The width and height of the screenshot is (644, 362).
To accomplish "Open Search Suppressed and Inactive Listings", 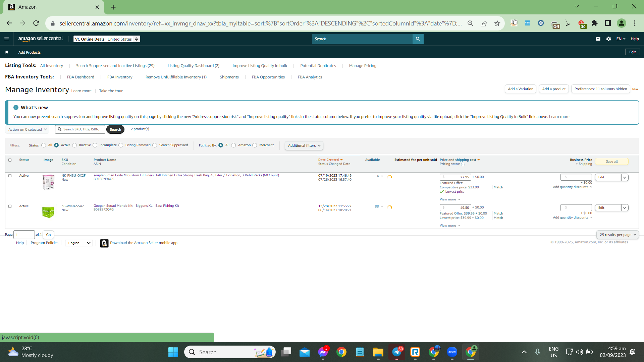I will pyautogui.click(x=115, y=66).
